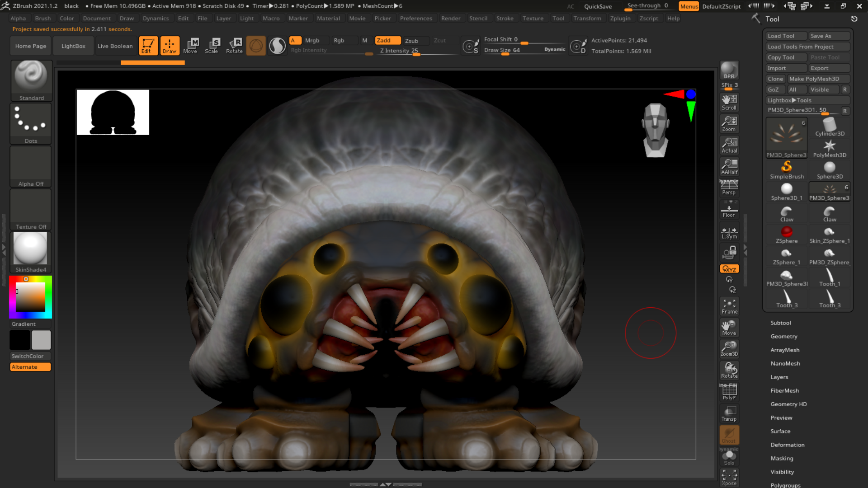Click the Load Tool button
Screen dimensions: 868x488
tap(786, 36)
